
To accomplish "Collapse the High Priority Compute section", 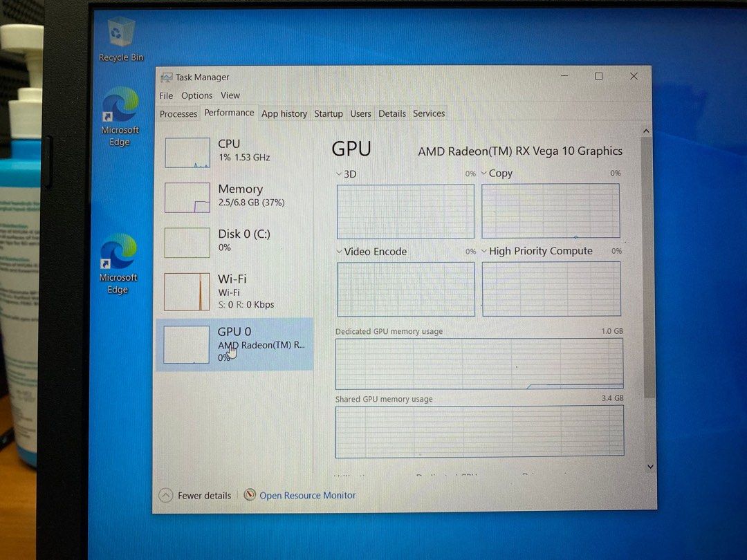I will (x=484, y=250).
